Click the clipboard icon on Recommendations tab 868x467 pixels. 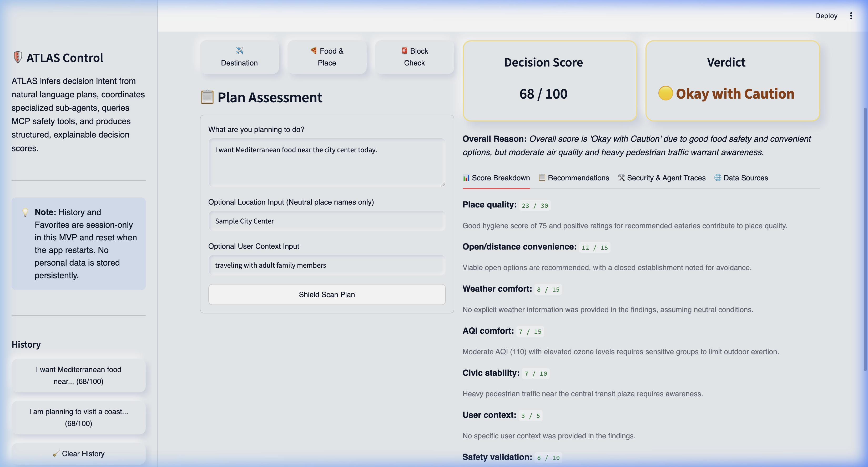542,178
